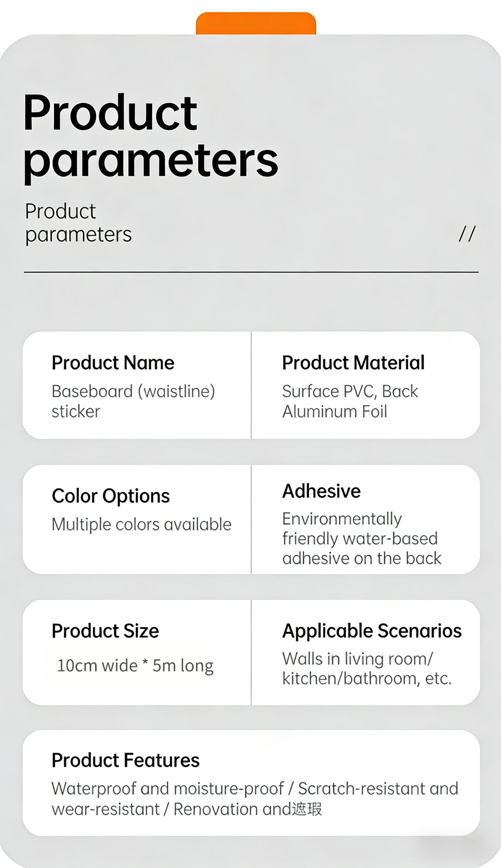Select the Adhesive heading

pyautogui.click(x=321, y=491)
